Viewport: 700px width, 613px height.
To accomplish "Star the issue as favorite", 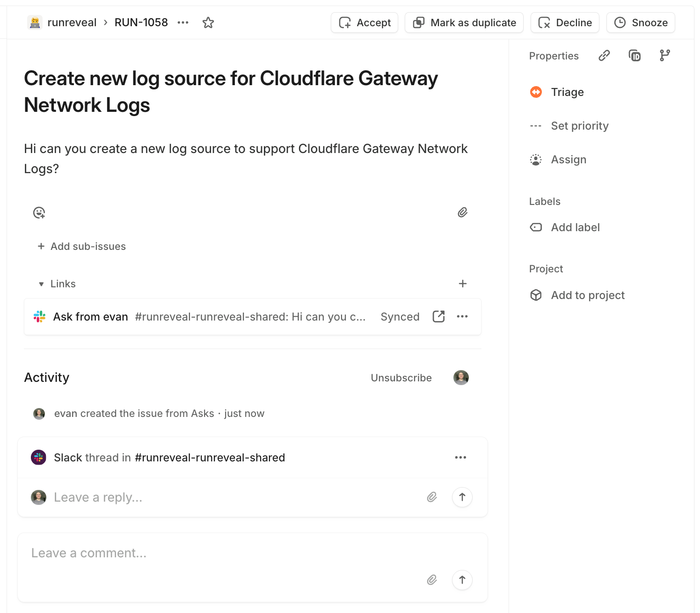I will tap(208, 22).
